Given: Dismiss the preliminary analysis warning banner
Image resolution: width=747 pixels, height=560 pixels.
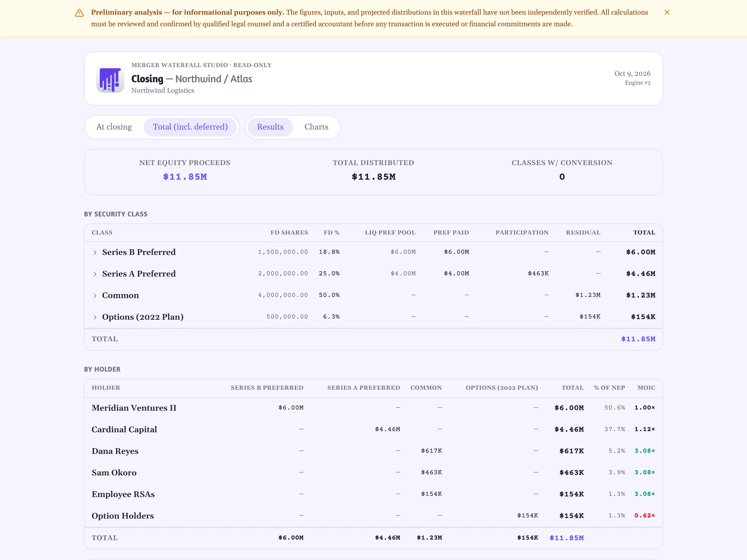Looking at the screenshot, I should (667, 12).
